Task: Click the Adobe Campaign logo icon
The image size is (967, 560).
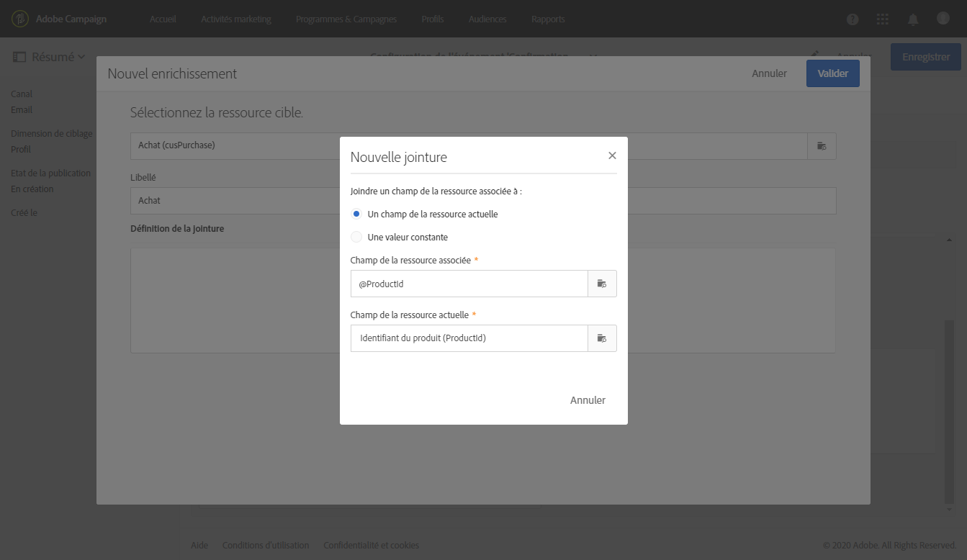Action: tap(20, 19)
